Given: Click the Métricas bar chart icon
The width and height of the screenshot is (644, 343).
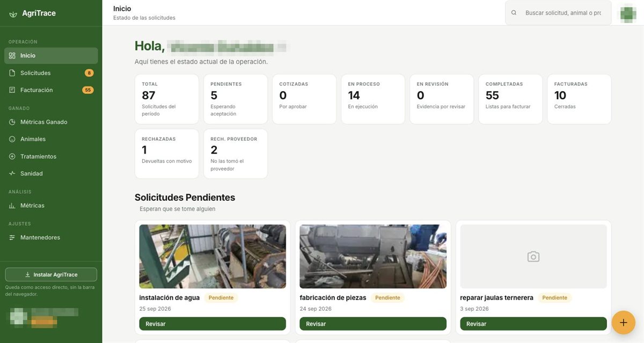Looking at the screenshot, I should (x=12, y=206).
